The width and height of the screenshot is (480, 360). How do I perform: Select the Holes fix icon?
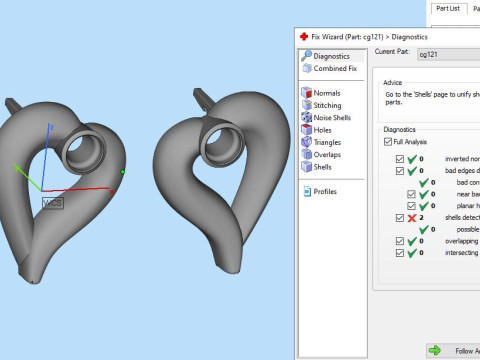pos(306,130)
